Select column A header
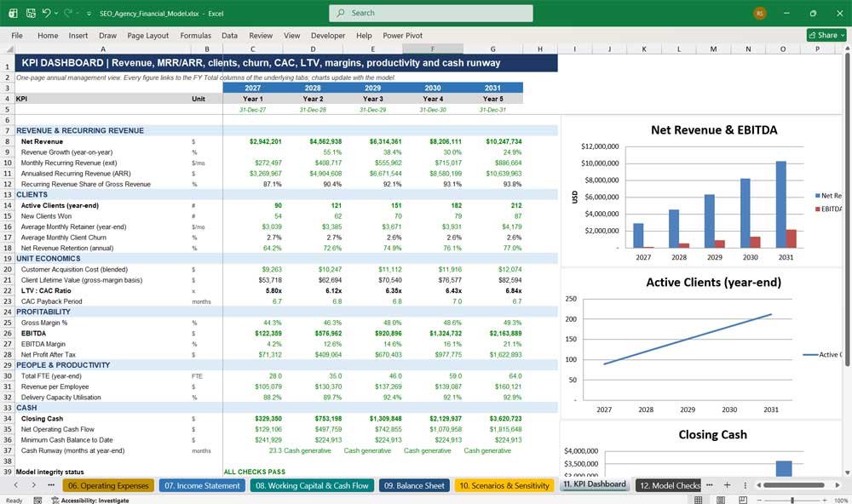 coord(103,49)
